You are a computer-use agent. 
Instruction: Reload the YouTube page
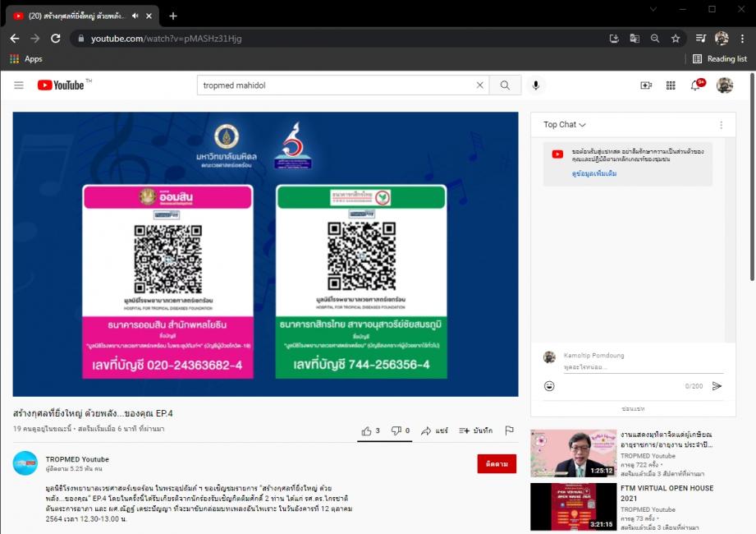(x=56, y=39)
